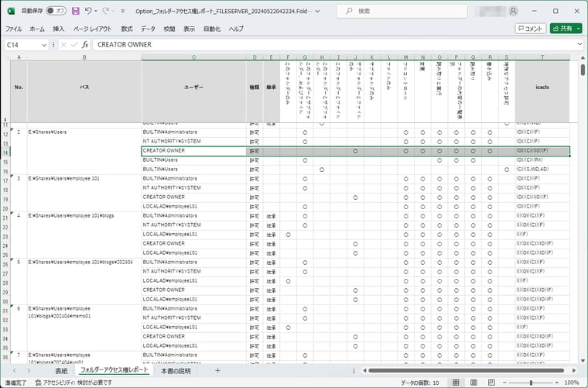Switch to the 数式 ribbon tab

click(127, 29)
